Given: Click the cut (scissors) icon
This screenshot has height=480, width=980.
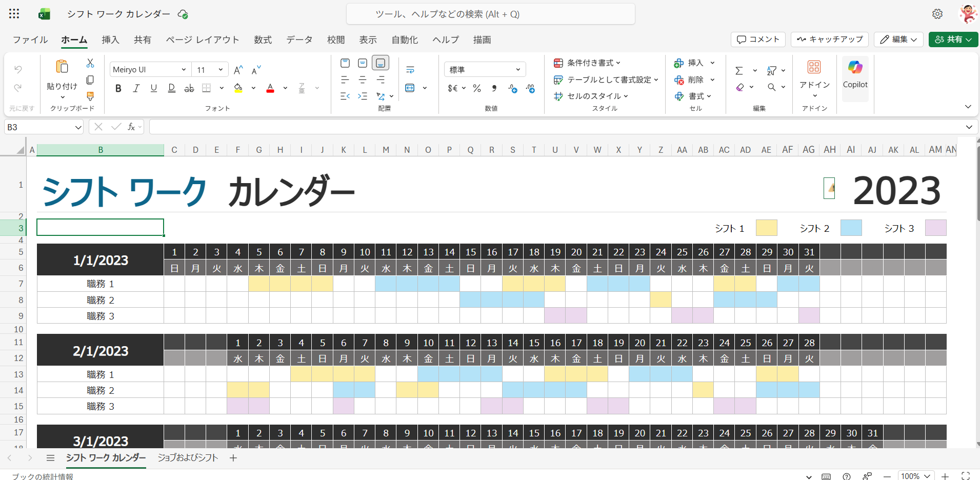Looking at the screenshot, I should [90, 63].
